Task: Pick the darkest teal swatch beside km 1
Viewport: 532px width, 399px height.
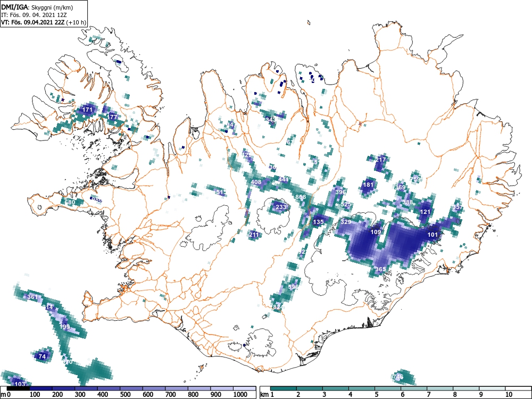Action: pyautogui.click(x=284, y=388)
